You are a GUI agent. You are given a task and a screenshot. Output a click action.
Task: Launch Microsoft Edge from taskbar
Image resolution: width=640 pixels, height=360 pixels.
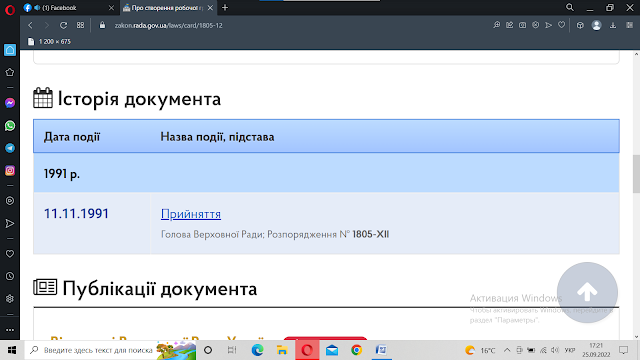coord(258,350)
